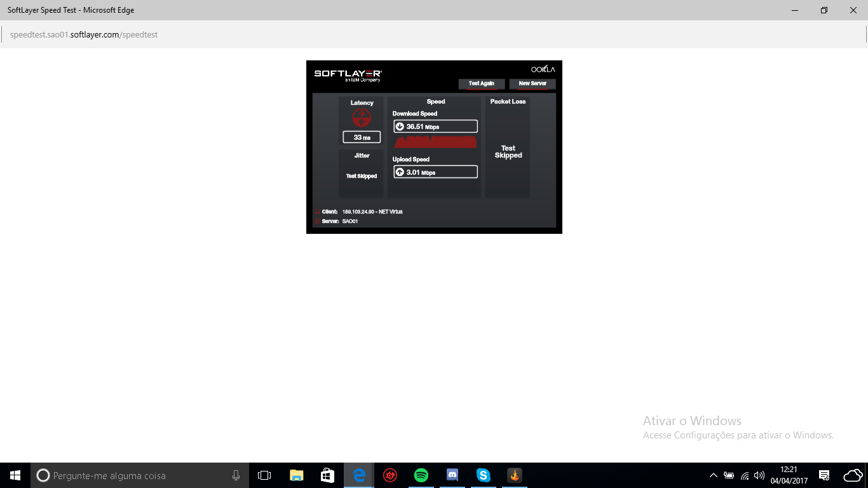868x488 pixels.
Task: Open the Action Center notifications icon
Action: pos(824,475)
